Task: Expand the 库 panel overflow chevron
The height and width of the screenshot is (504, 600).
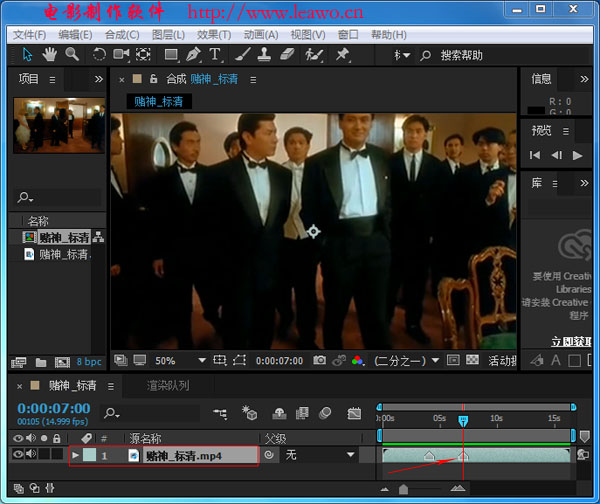Action: [584, 183]
